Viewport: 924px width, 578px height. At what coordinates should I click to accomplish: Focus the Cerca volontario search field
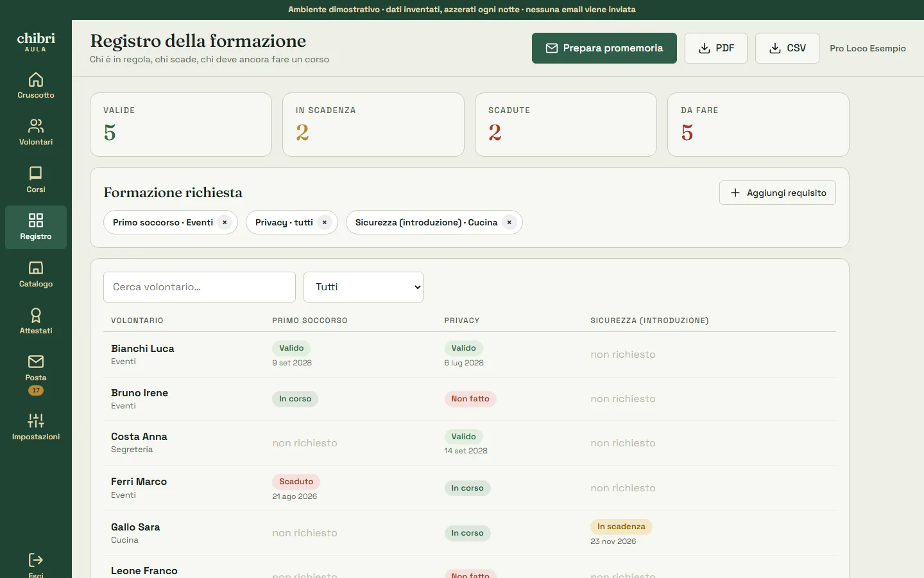click(200, 287)
